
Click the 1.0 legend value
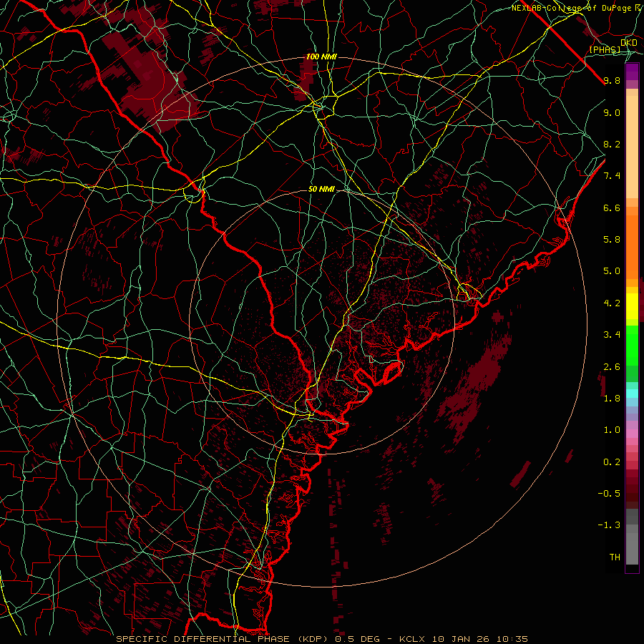pyautogui.click(x=612, y=430)
